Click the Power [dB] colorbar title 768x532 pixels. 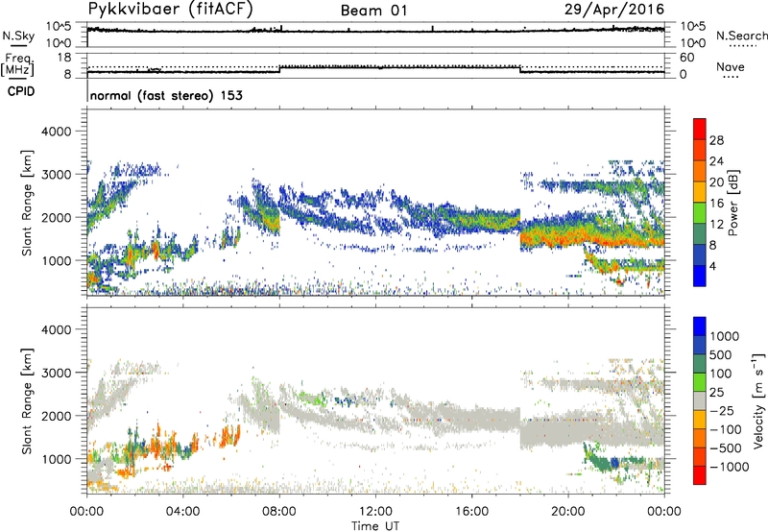click(x=732, y=203)
